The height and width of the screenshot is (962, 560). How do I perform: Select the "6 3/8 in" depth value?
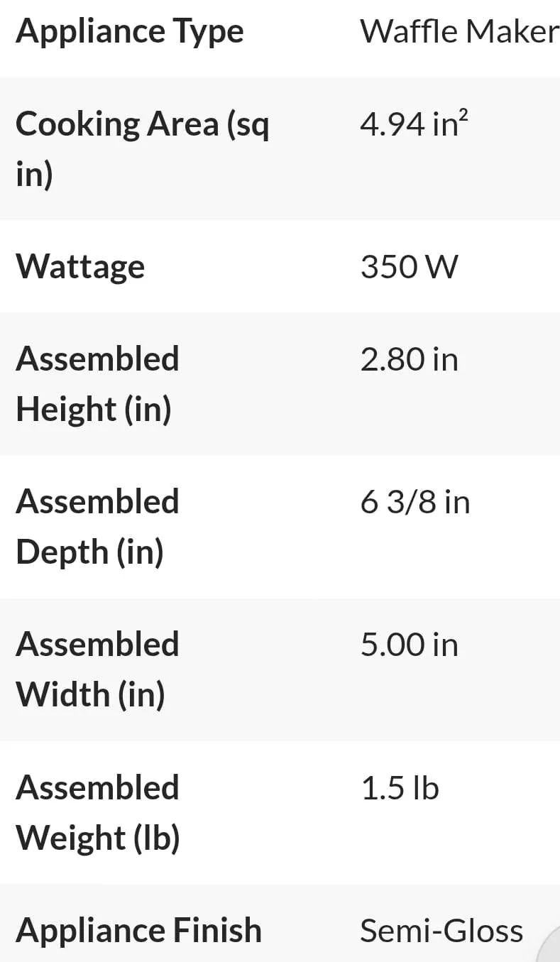pyautogui.click(x=414, y=502)
